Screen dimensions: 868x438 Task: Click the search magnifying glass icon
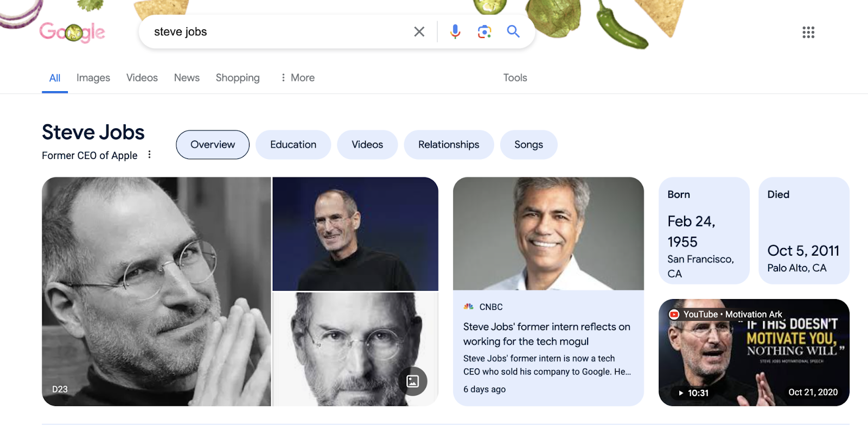[x=513, y=31]
